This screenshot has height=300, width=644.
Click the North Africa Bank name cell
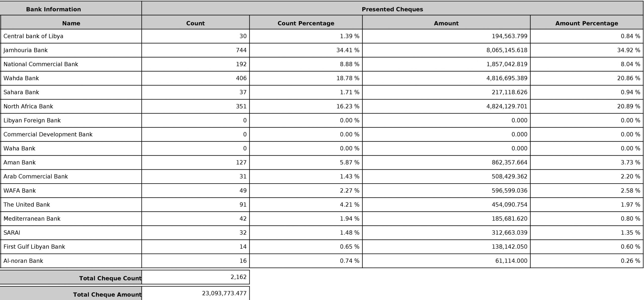pos(71,106)
